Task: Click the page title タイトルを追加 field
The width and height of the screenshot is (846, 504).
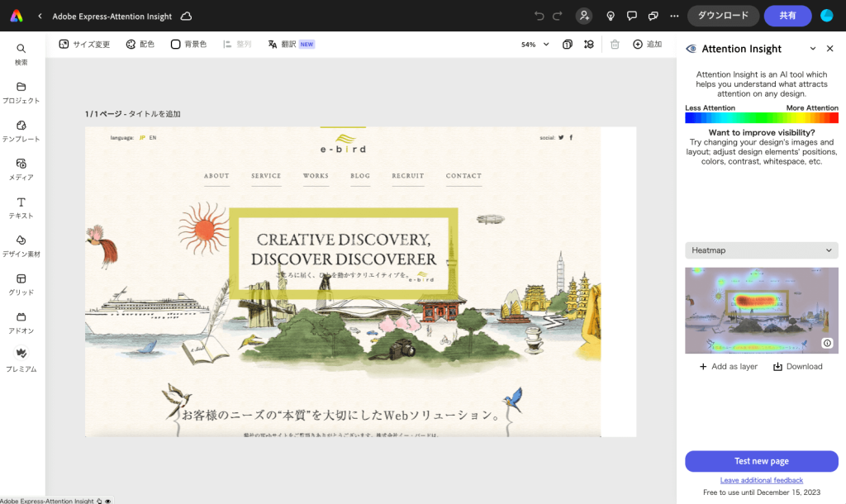Action: [154, 114]
